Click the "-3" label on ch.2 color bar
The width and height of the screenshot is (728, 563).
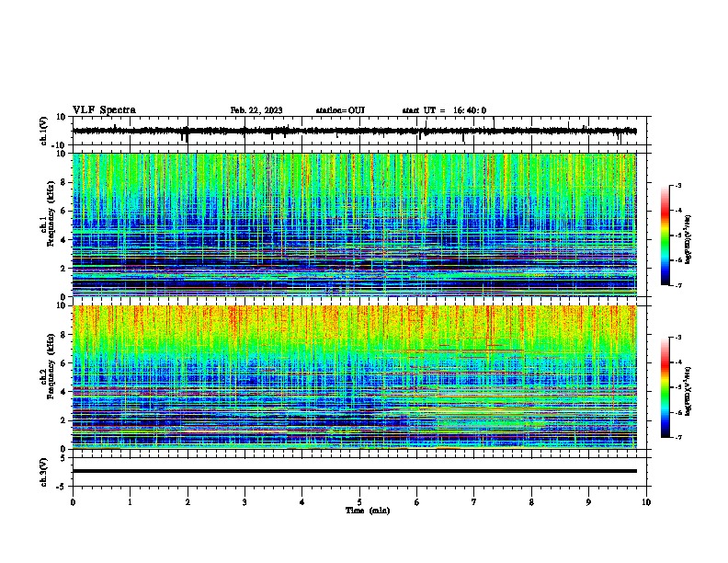tap(678, 338)
